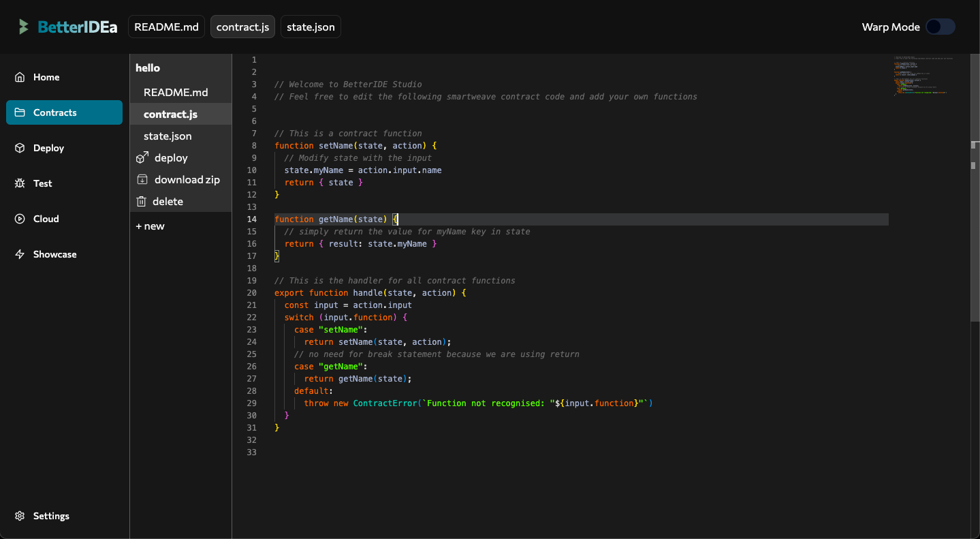Click the BetterIDEa brand name text
This screenshot has width=980, height=539.
click(x=77, y=27)
